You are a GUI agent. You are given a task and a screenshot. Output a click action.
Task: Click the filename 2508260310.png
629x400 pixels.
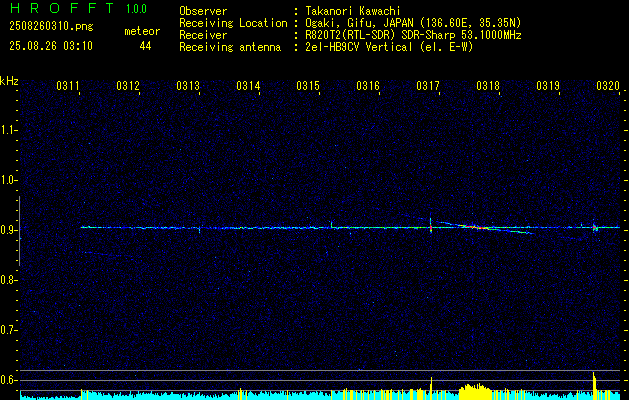[x=51, y=27]
